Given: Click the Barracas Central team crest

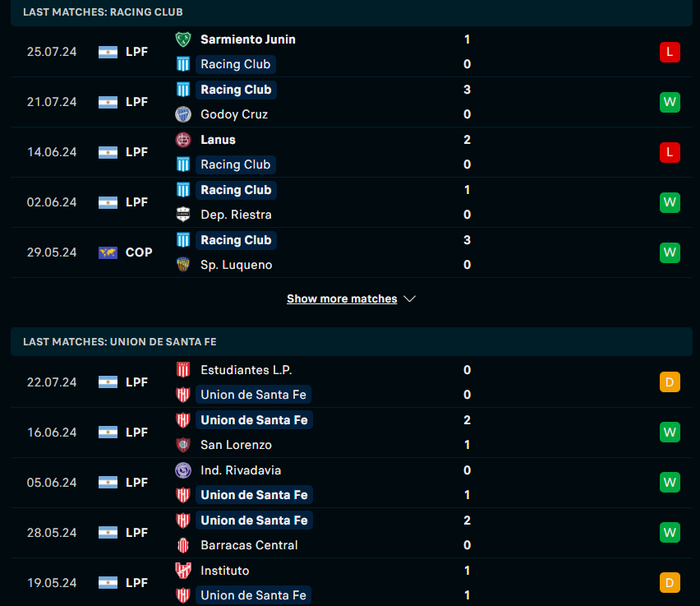Looking at the screenshot, I should [183, 545].
